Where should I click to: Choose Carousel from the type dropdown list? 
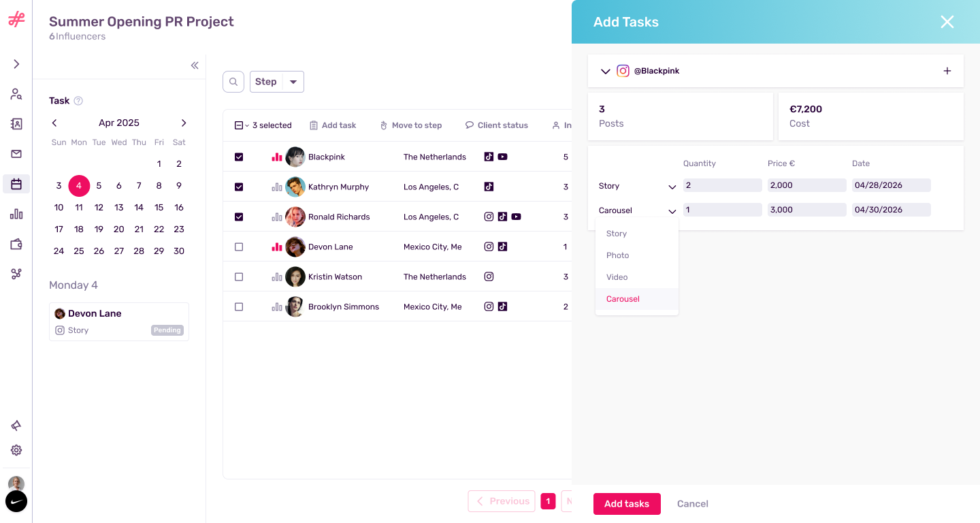[x=637, y=299]
